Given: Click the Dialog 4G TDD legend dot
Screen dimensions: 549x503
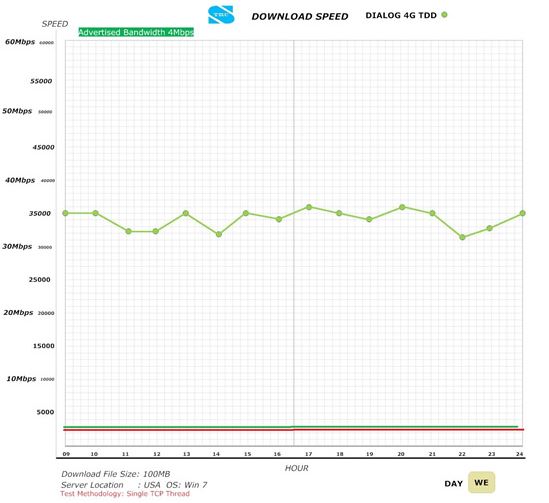Looking at the screenshot, I should click(444, 15).
